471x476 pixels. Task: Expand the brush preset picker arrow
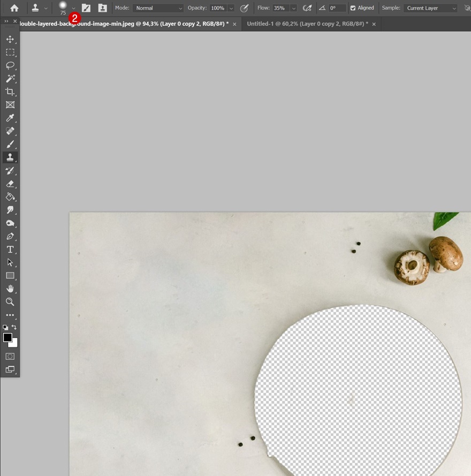click(x=73, y=8)
